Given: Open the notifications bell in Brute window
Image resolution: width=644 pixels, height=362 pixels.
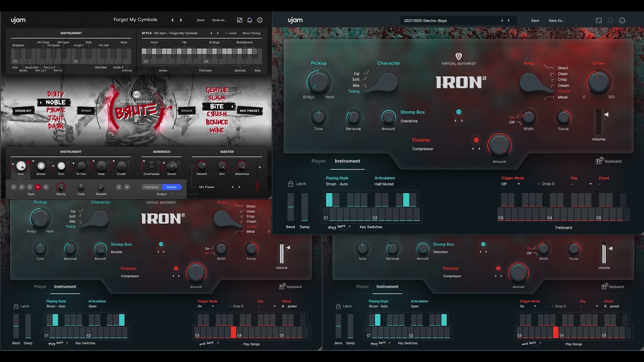Looking at the screenshot, I should tap(250, 20).
